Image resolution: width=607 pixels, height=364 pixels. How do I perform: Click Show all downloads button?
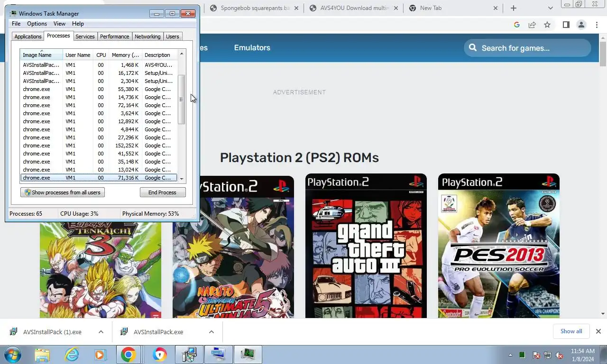coord(571,331)
